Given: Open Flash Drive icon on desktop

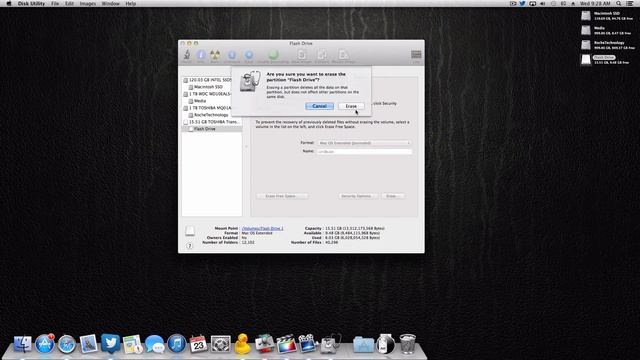Looking at the screenshot, I should [x=586, y=60].
